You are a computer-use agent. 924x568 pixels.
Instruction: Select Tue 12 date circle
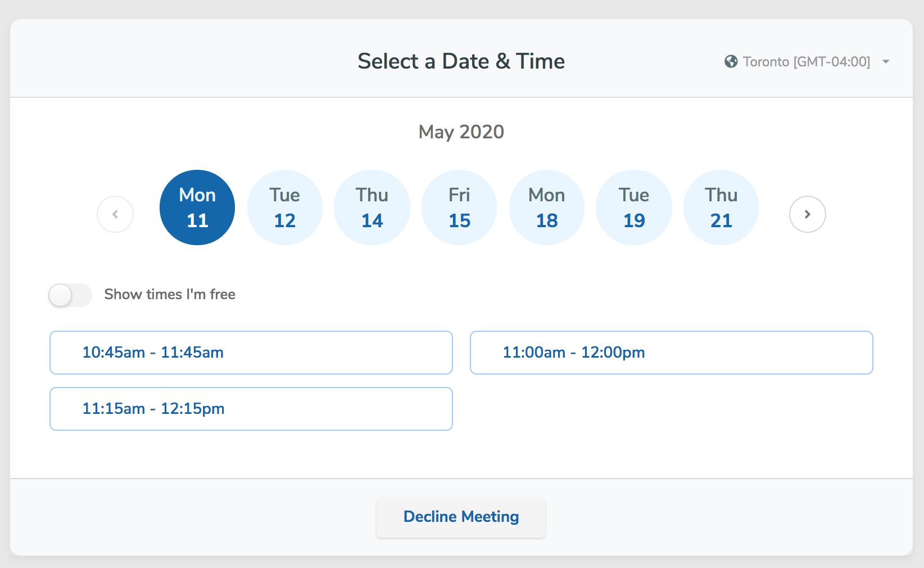point(285,208)
